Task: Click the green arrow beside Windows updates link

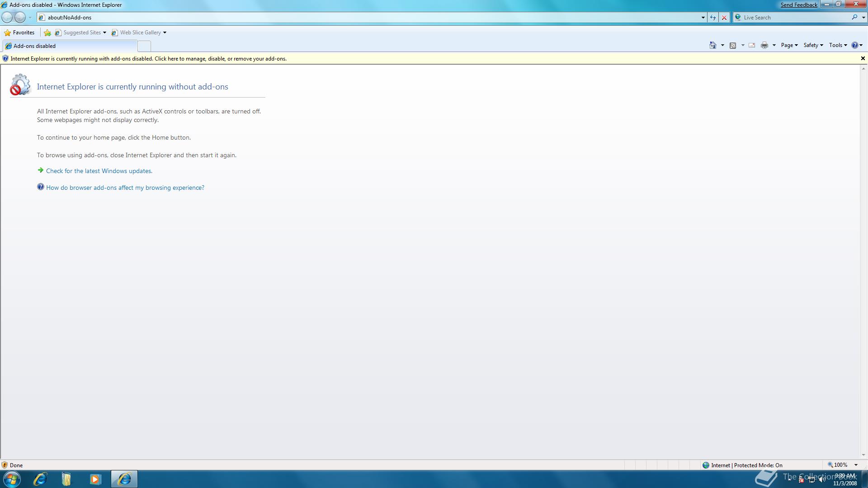Action: point(41,170)
